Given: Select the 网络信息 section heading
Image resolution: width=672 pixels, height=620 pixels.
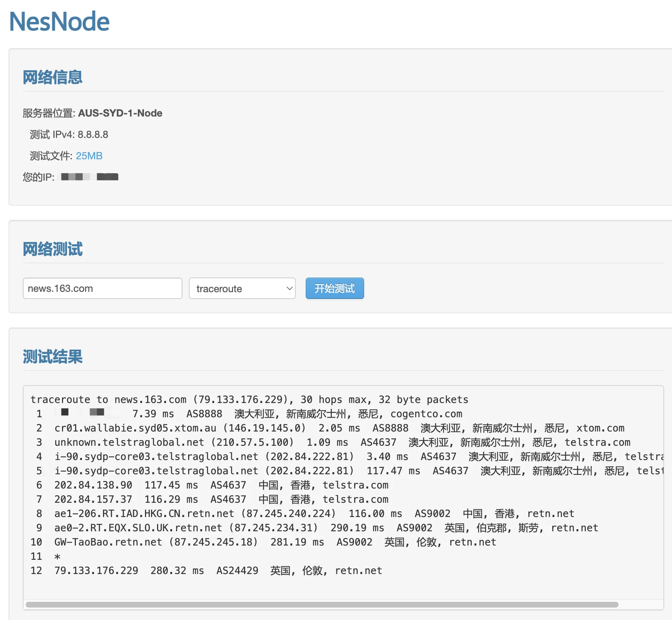Looking at the screenshot, I should 53,77.
